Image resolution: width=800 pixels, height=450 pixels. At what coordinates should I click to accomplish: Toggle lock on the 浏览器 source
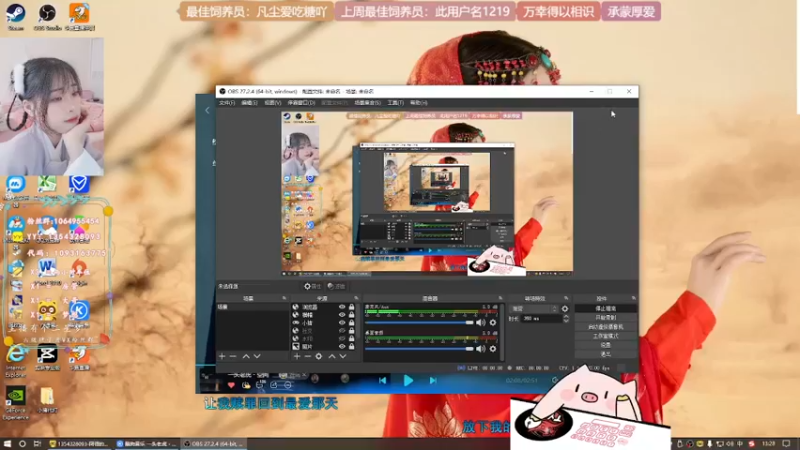[352, 307]
